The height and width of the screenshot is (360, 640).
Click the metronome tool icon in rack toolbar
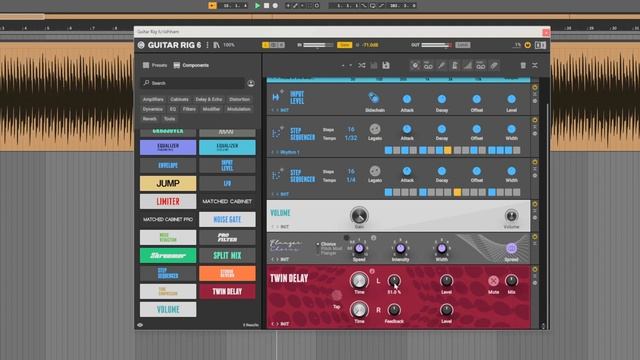click(x=455, y=65)
